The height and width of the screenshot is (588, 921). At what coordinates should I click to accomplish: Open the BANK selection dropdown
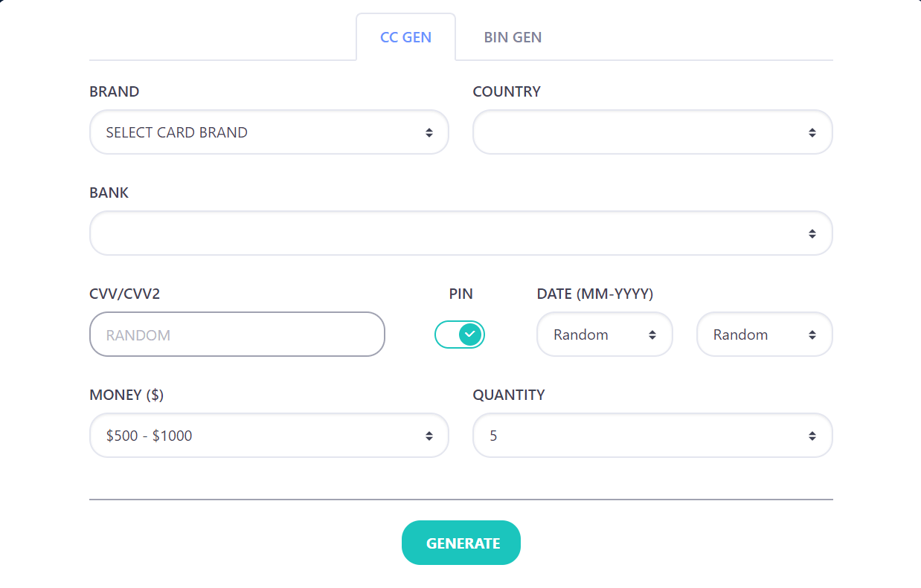[x=460, y=233]
